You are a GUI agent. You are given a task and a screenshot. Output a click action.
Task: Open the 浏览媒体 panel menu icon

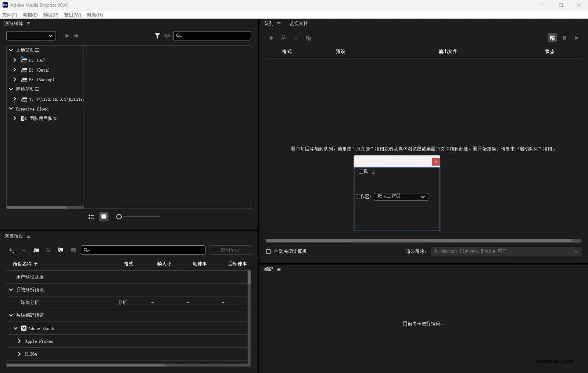(x=28, y=24)
